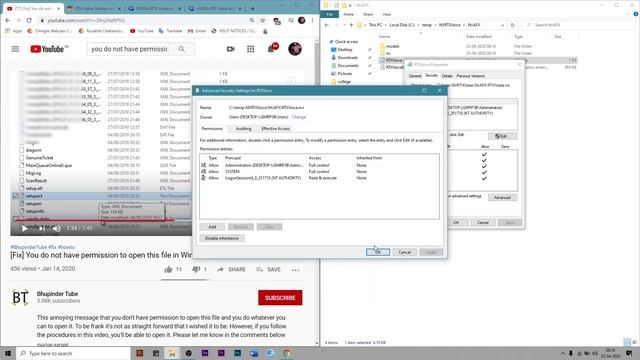Click Cancel in Advanced Security Settings
This screenshot has height=360, width=640.
(404, 252)
